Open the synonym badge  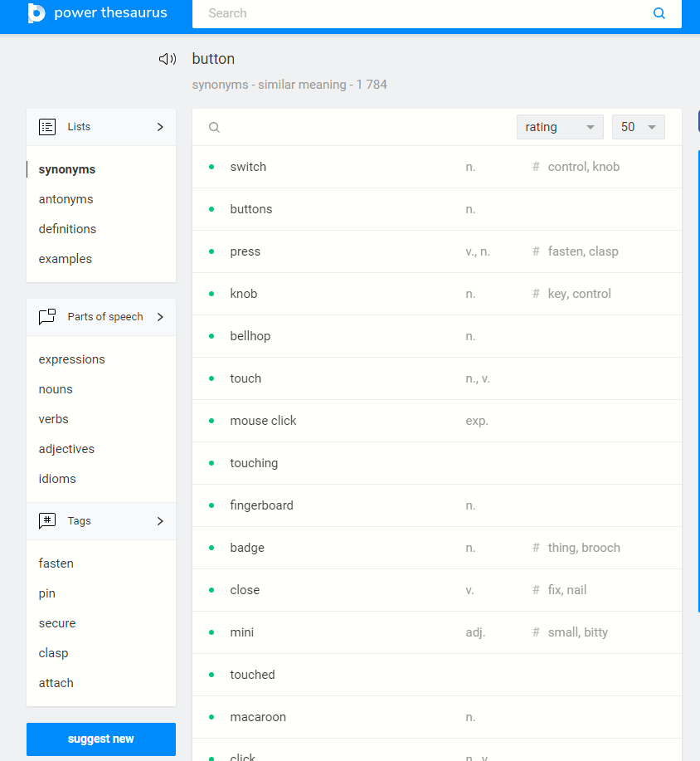point(247,548)
